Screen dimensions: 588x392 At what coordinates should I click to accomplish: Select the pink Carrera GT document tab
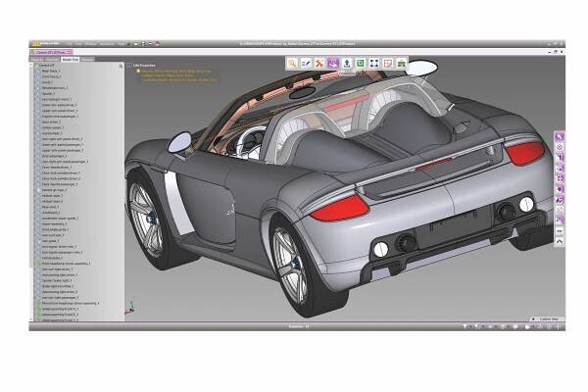[x=52, y=52]
